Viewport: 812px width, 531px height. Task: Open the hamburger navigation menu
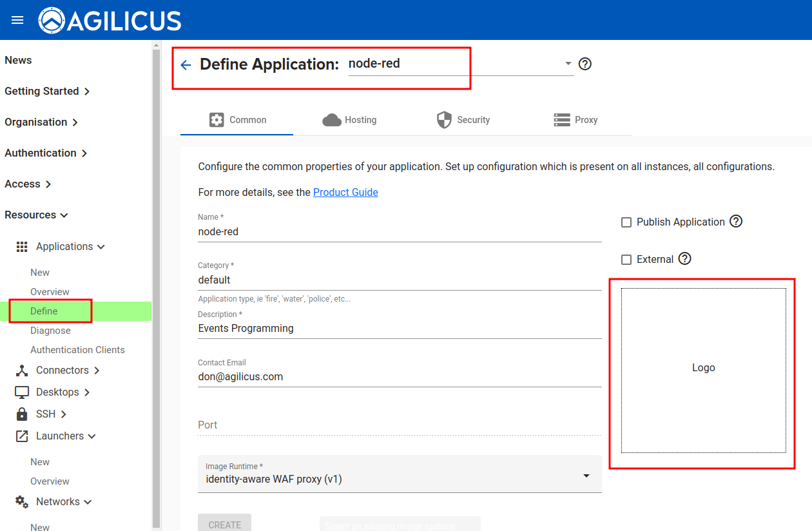tap(17, 20)
